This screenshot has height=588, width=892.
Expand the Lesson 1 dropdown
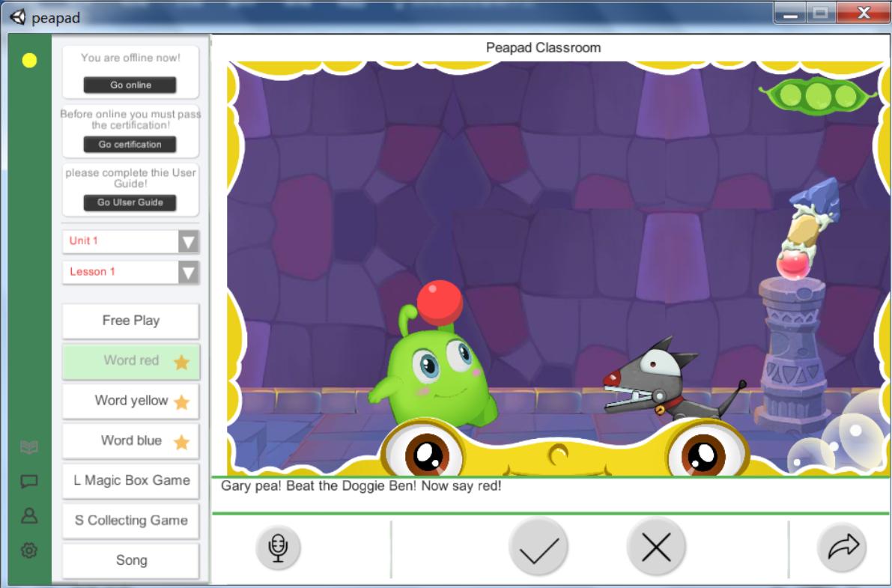(189, 272)
